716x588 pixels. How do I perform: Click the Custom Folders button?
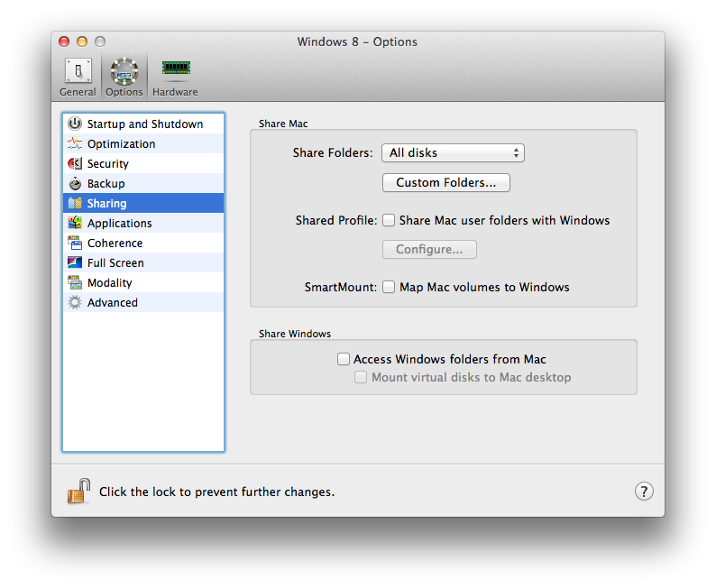click(446, 182)
